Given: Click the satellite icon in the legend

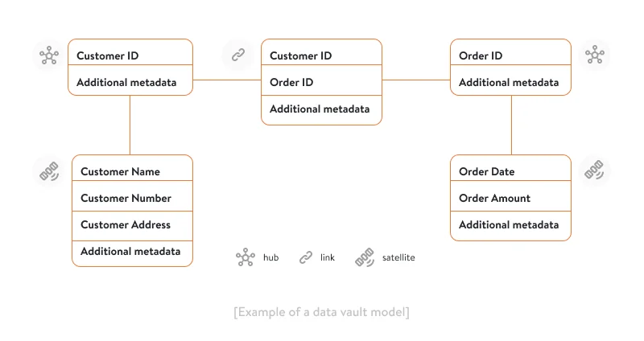Looking at the screenshot, I should tap(365, 257).
